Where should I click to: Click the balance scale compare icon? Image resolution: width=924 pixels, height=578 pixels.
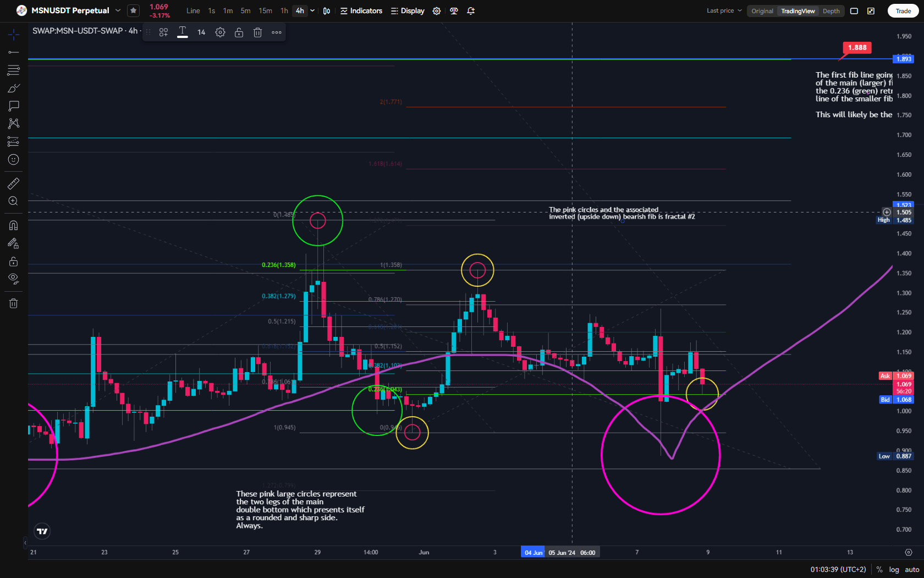pyautogui.click(x=454, y=11)
